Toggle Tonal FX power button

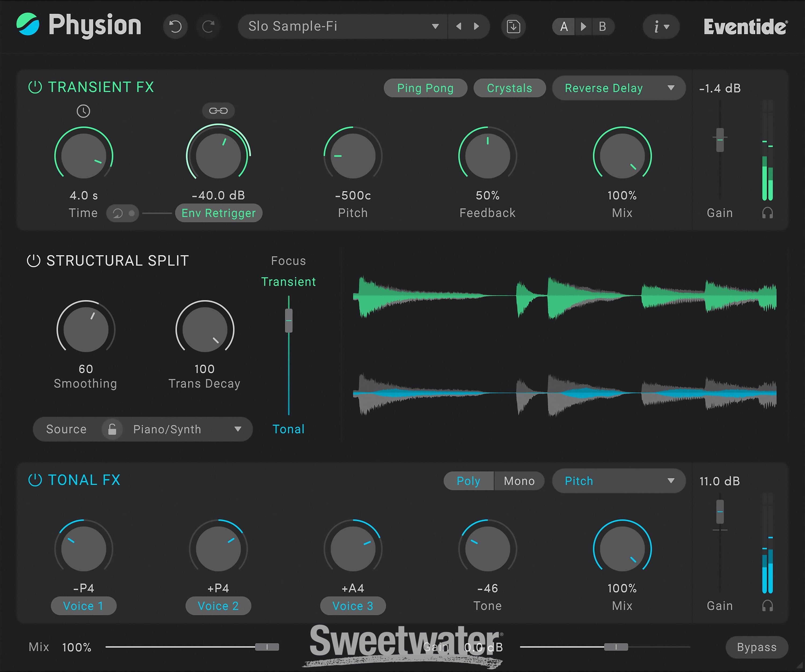pos(35,480)
